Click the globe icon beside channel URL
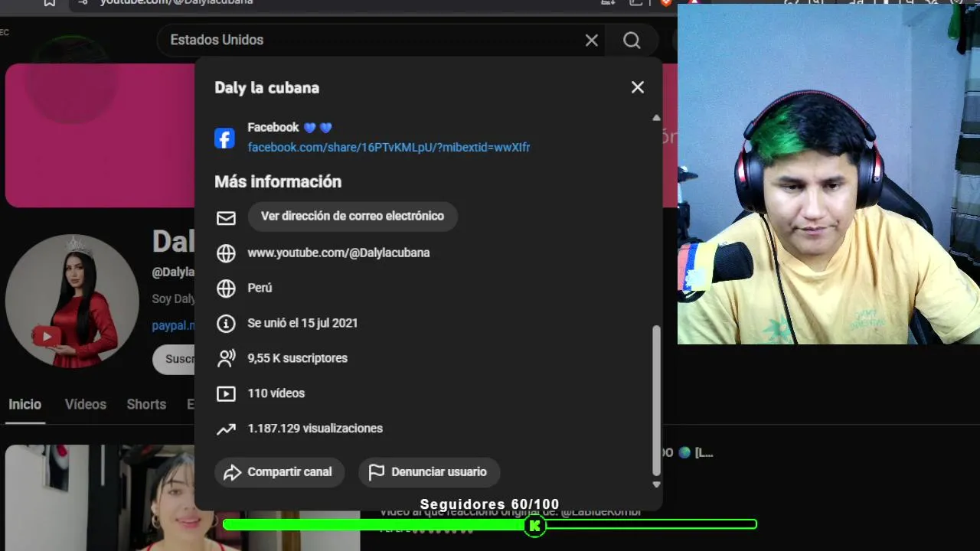Image resolution: width=980 pixels, height=551 pixels. tap(226, 253)
